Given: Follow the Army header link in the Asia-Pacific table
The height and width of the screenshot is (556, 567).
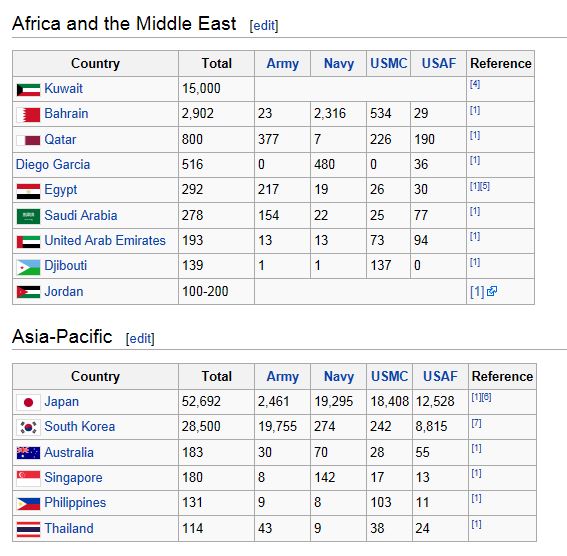Looking at the screenshot, I should click(x=282, y=377).
